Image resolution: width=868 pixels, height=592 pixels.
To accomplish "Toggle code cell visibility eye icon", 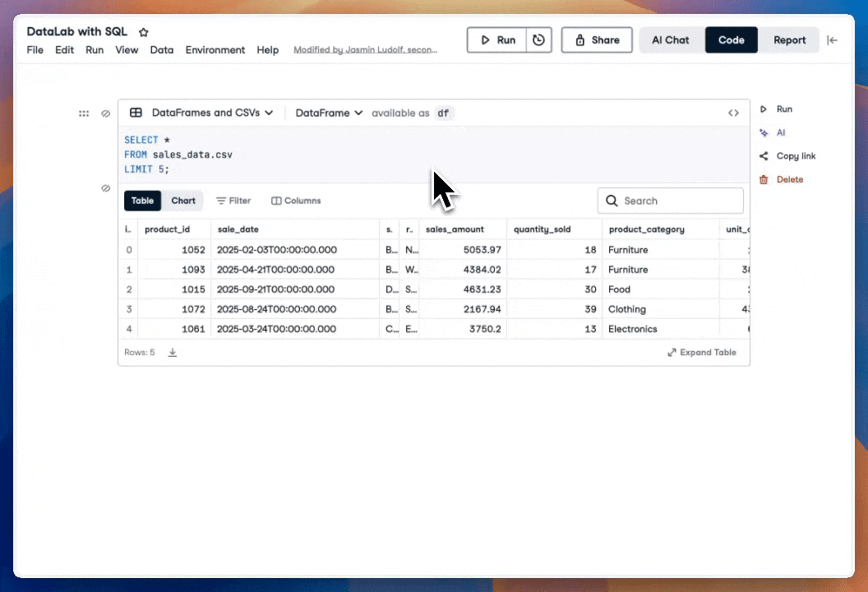I will (106, 113).
